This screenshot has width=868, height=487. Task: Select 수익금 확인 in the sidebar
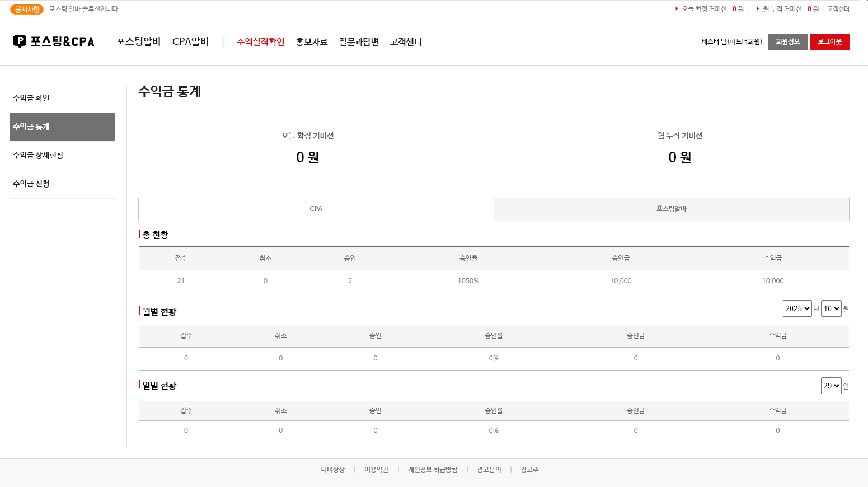click(31, 98)
